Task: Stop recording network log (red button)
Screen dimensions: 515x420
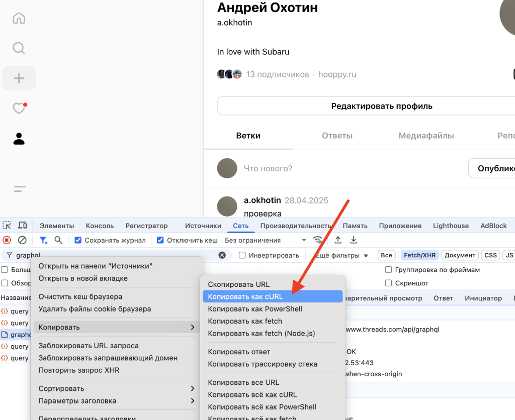Action: pyautogui.click(x=7, y=240)
